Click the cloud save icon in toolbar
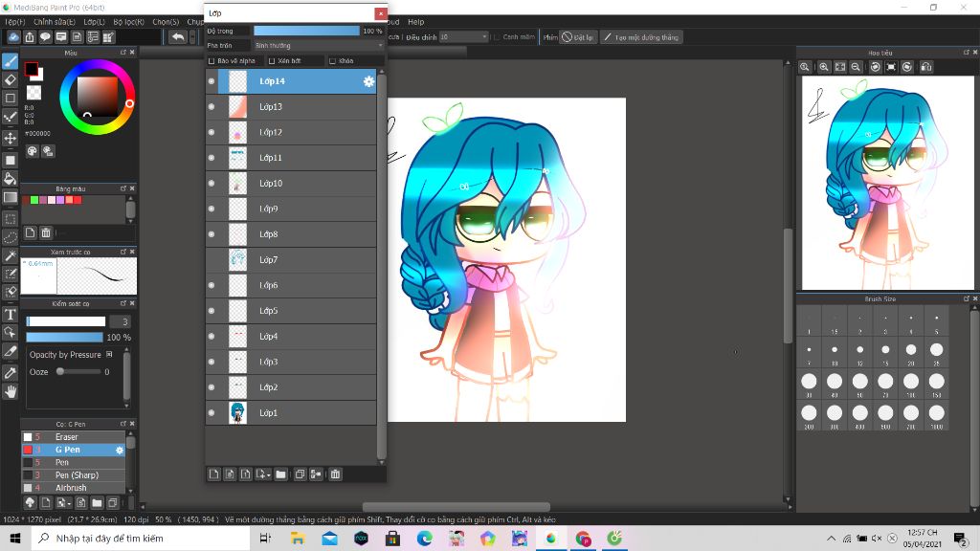 click(13, 37)
